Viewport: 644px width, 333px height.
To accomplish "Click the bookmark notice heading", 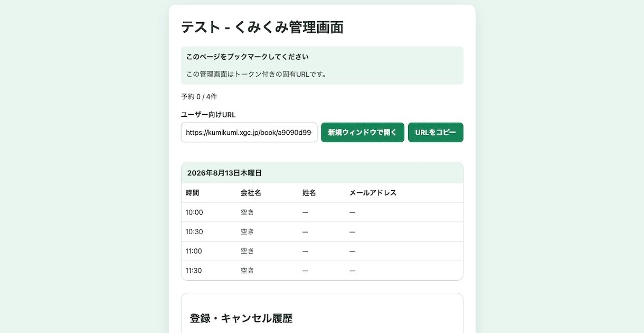I will pos(248,57).
